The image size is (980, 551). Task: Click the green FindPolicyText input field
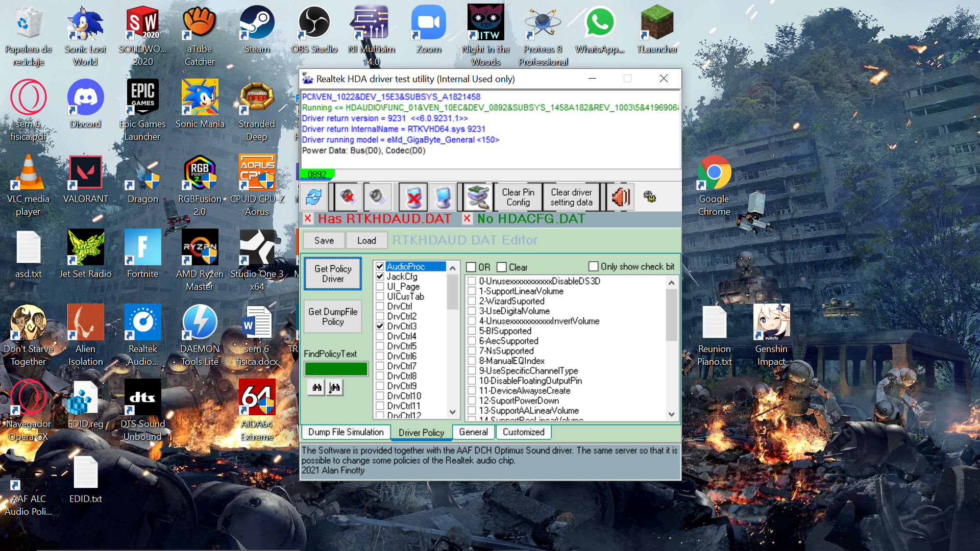pyautogui.click(x=336, y=369)
